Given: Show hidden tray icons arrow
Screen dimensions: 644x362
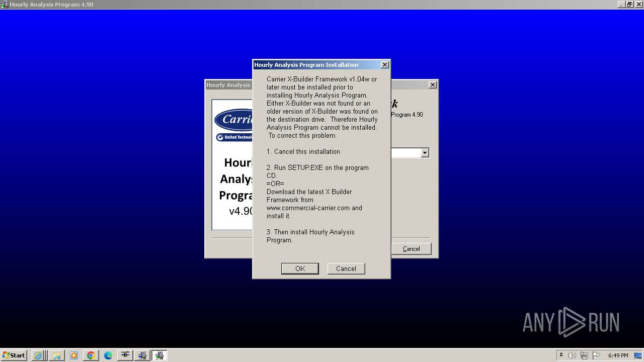Looking at the screenshot, I should click(561, 355).
